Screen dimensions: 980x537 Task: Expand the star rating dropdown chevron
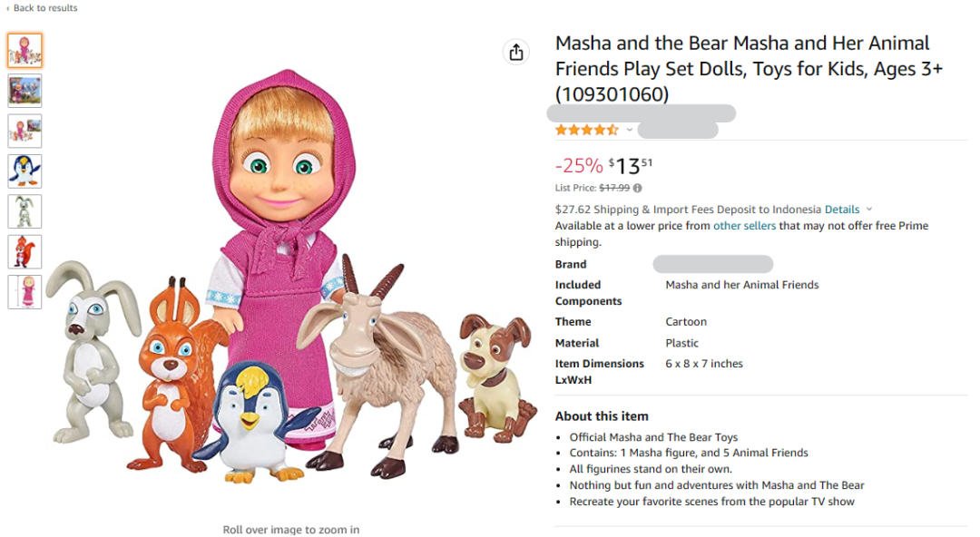click(630, 131)
